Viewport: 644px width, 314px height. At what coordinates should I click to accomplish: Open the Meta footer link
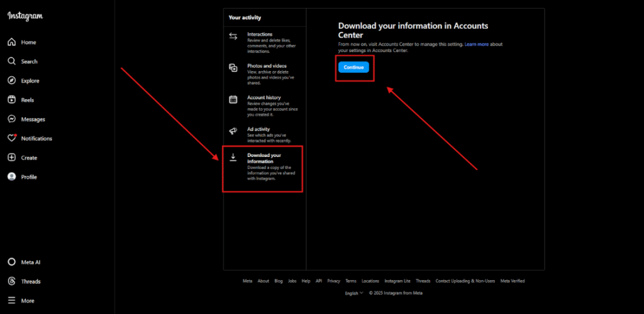point(247,281)
